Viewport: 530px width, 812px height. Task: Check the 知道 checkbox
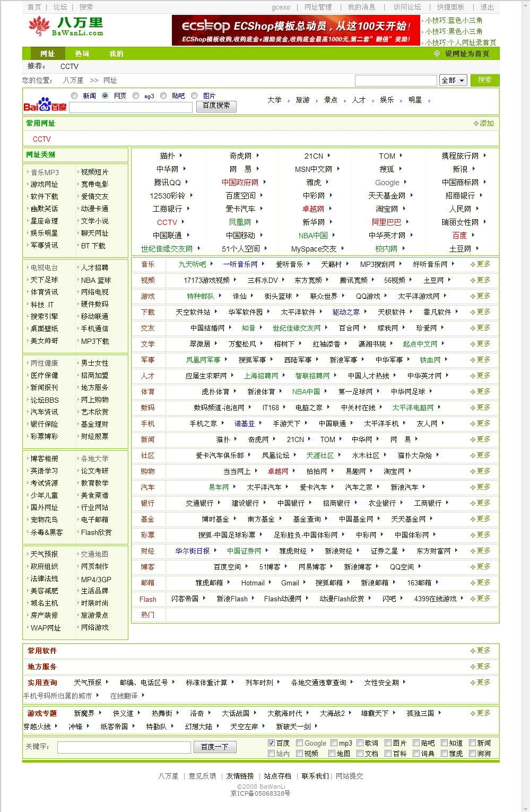pos(444,743)
